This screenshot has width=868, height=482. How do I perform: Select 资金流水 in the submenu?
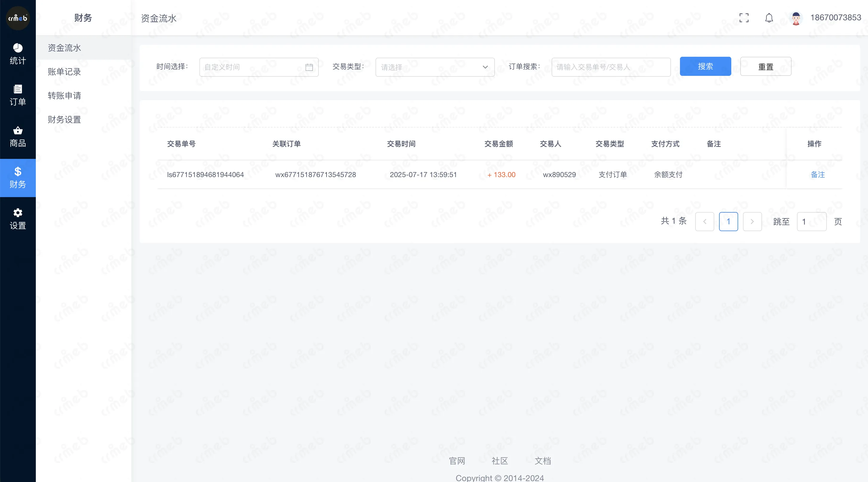[x=84, y=48]
